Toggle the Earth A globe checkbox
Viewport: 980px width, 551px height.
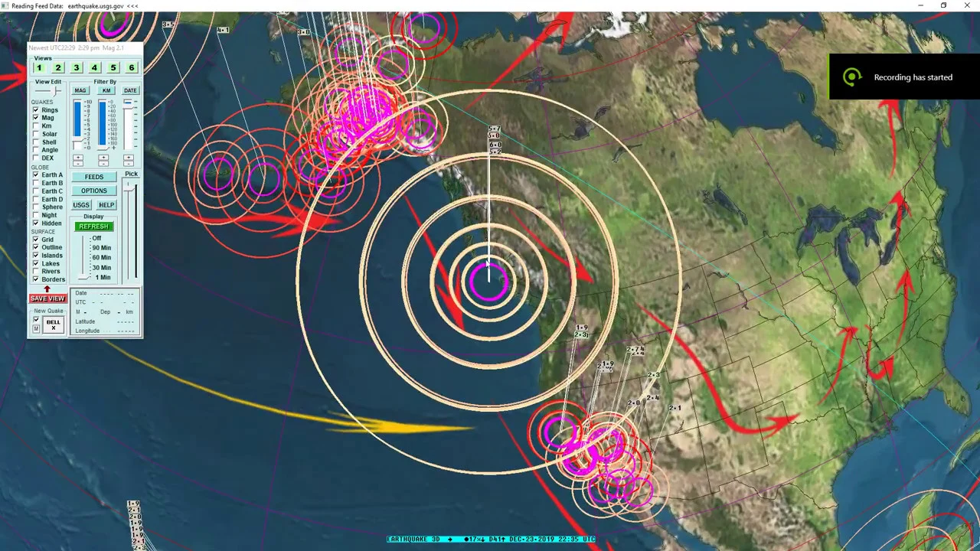coord(35,174)
